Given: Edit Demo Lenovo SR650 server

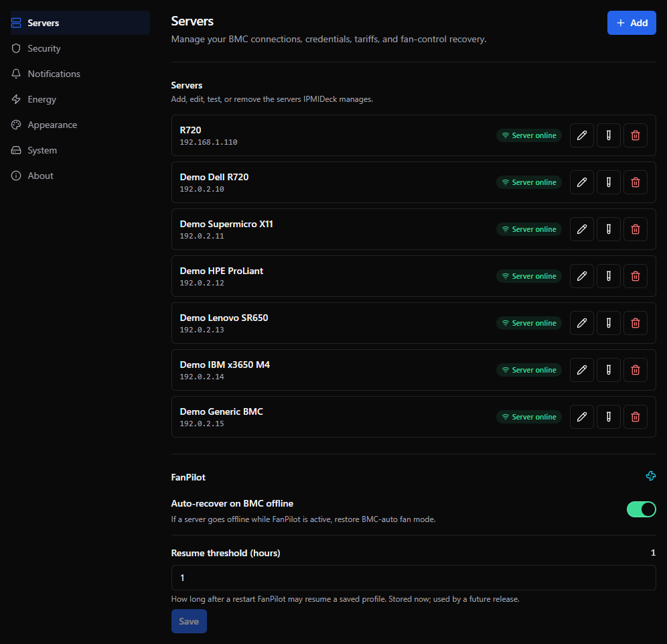Looking at the screenshot, I should click(x=581, y=323).
